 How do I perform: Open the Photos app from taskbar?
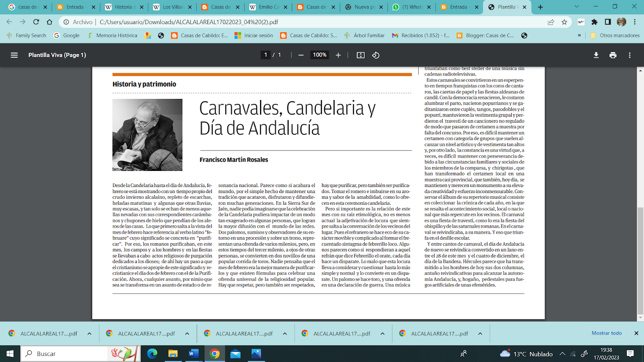(256, 354)
